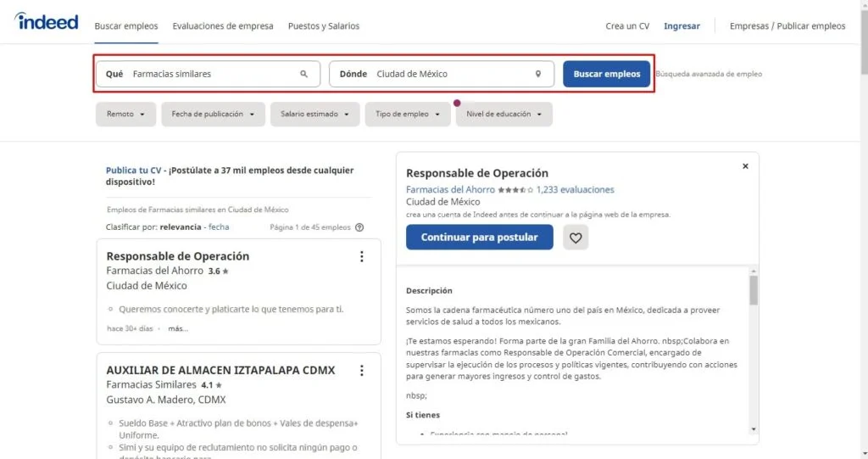Click 'relevancia' sort label

click(181, 227)
